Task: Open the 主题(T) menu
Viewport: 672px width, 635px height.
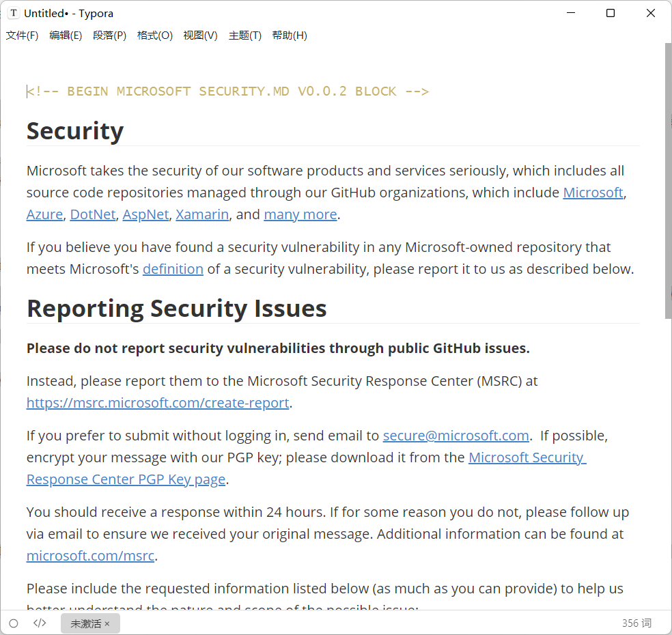Action: 244,36
